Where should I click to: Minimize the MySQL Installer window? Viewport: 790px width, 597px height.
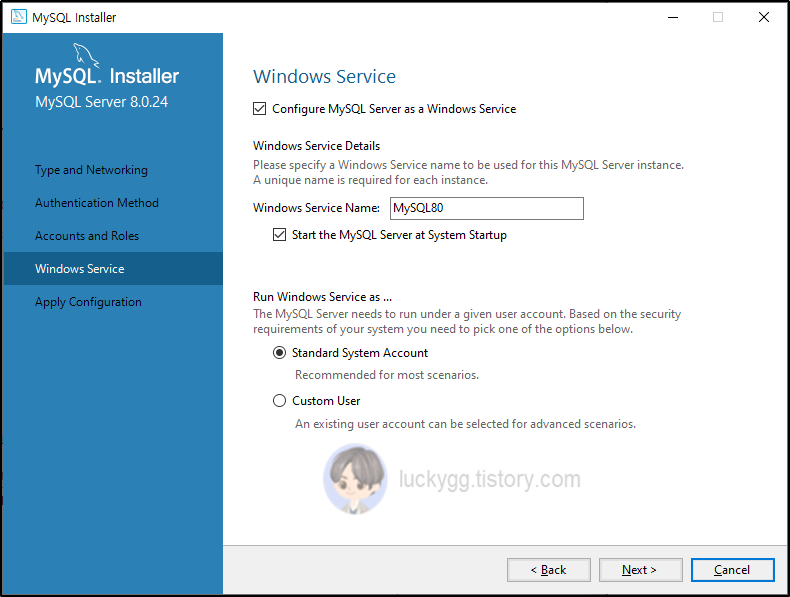[673, 17]
